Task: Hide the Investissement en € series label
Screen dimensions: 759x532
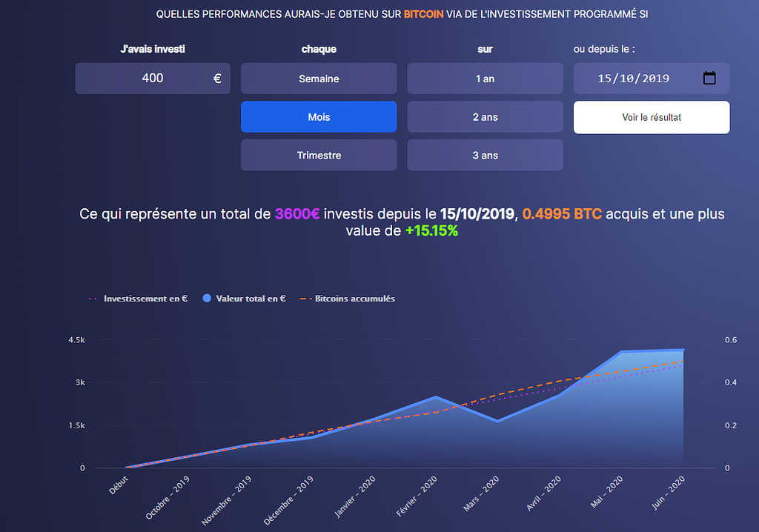Action: coord(146,299)
